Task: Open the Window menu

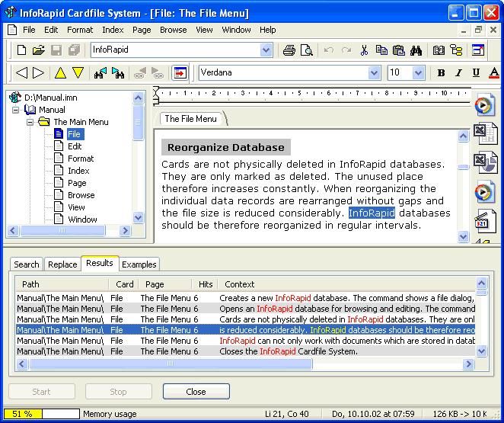Action: coord(236,30)
